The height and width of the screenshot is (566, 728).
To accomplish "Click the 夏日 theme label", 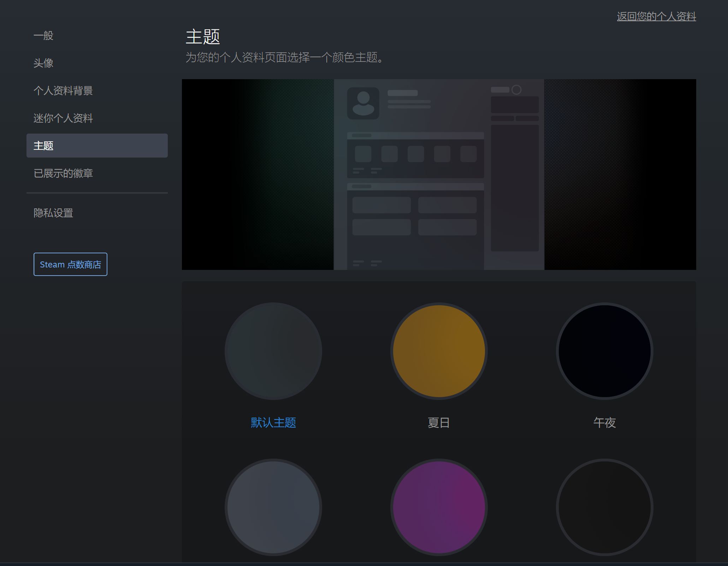I will point(439,423).
